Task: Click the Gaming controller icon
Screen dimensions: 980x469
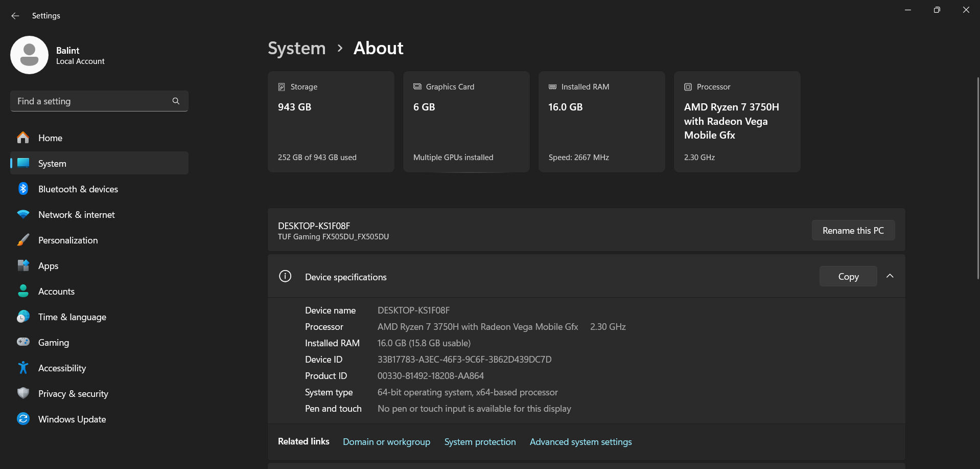Action: point(23,342)
